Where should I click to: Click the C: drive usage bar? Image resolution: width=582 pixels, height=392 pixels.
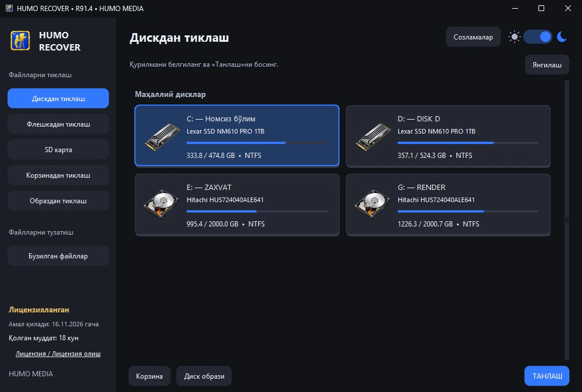[x=257, y=143]
